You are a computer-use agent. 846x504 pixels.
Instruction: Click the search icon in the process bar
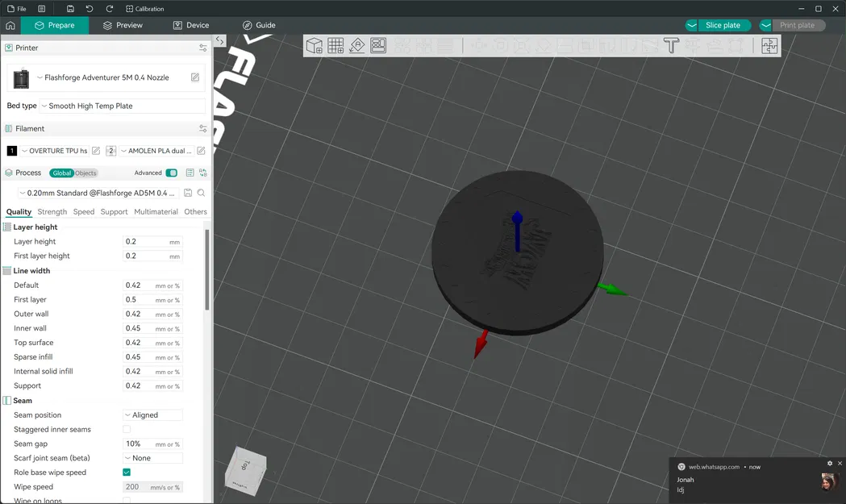tap(201, 193)
